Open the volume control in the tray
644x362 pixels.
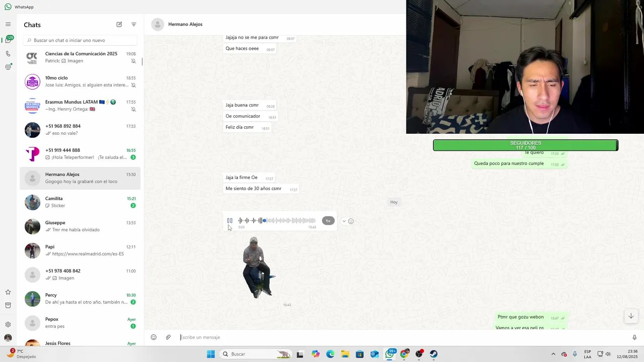click(608, 354)
